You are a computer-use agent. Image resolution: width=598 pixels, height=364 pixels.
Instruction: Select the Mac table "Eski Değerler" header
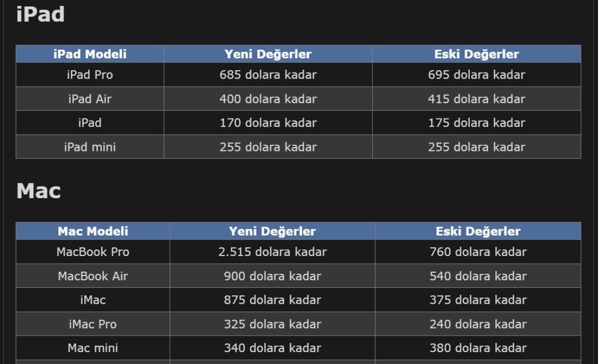click(478, 231)
